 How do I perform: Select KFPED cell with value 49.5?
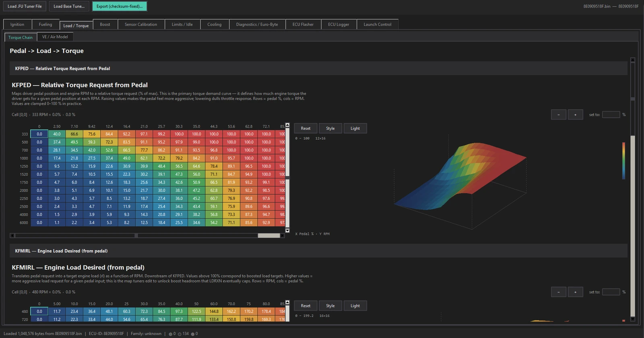tap(74, 142)
